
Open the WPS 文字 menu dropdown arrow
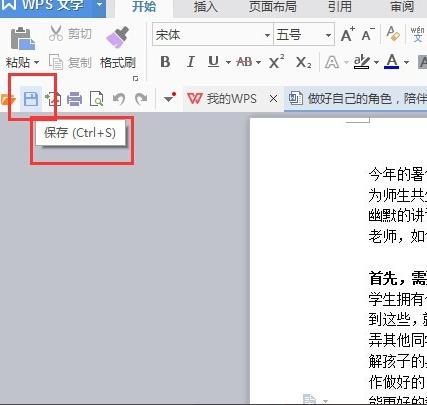(x=99, y=5)
